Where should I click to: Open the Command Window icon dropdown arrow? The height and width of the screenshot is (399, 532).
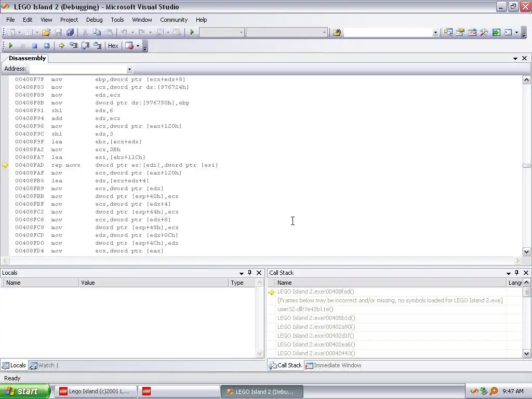click(x=516, y=32)
